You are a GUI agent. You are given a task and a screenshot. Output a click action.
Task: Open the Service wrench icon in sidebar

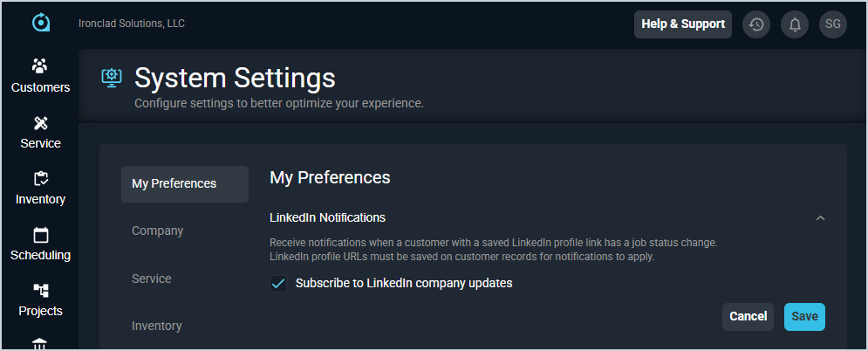point(40,123)
